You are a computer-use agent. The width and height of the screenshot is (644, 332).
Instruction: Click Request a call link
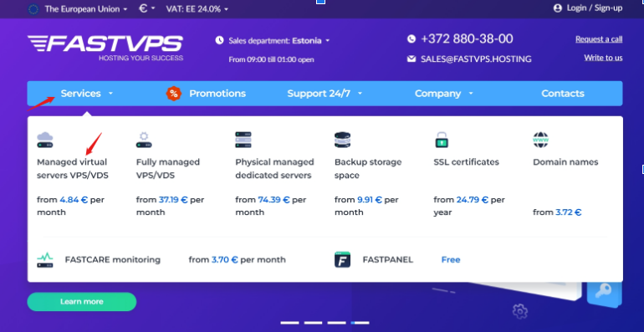coord(599,39)
